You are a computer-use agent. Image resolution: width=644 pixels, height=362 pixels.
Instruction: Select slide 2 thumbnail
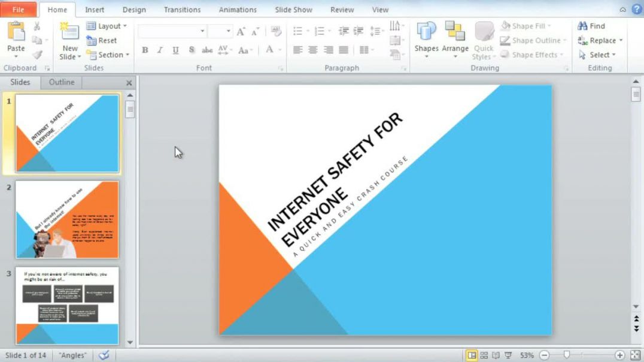coord(67,220)
